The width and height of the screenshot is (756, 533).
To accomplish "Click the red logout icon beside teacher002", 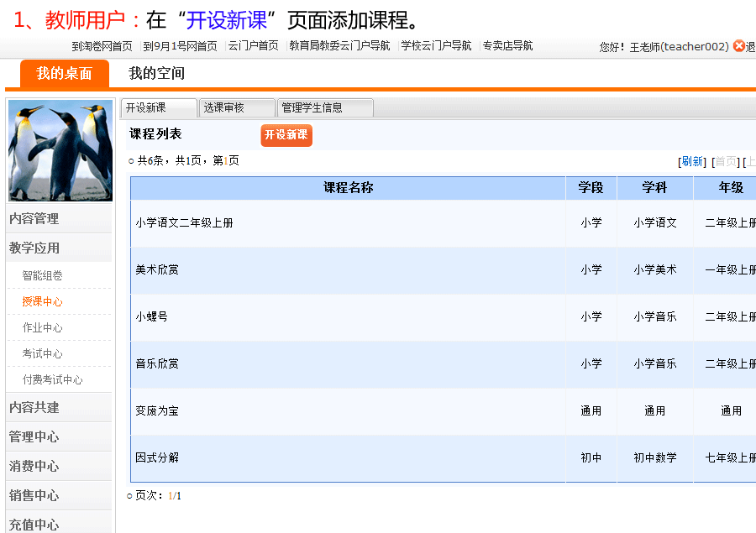I will point(738,46).
